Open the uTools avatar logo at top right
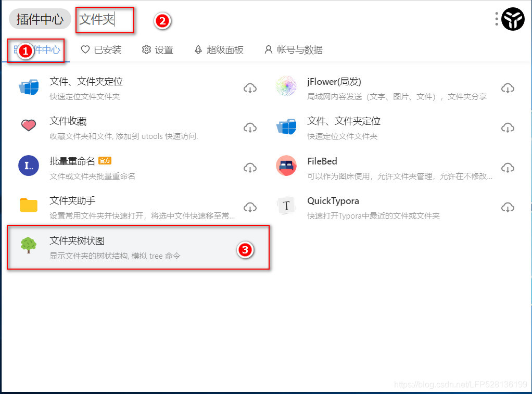This screenshot has height=394, width=532. 513,19
